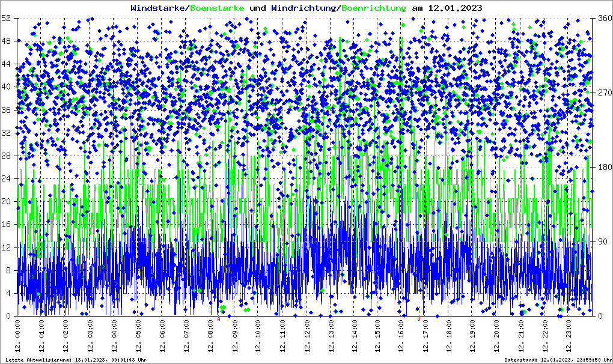Screen dimensions: 613x364
Task: Click the '360' value on right axis
Action: point(604,19)
